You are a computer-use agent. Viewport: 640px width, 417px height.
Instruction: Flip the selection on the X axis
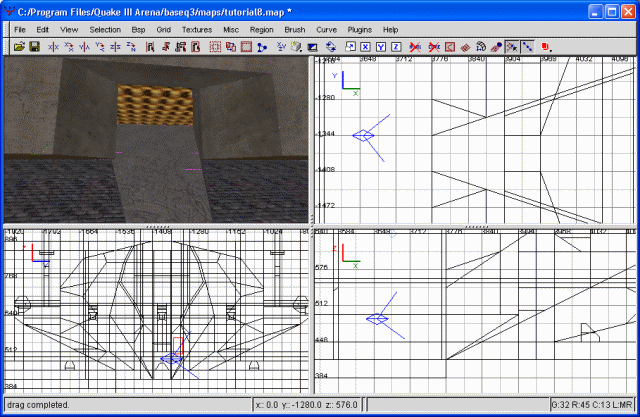coord(53,47)
